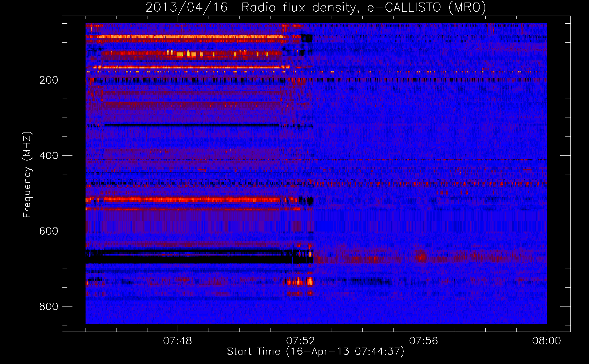Click the 800 frequency tick label

point(49,306)
